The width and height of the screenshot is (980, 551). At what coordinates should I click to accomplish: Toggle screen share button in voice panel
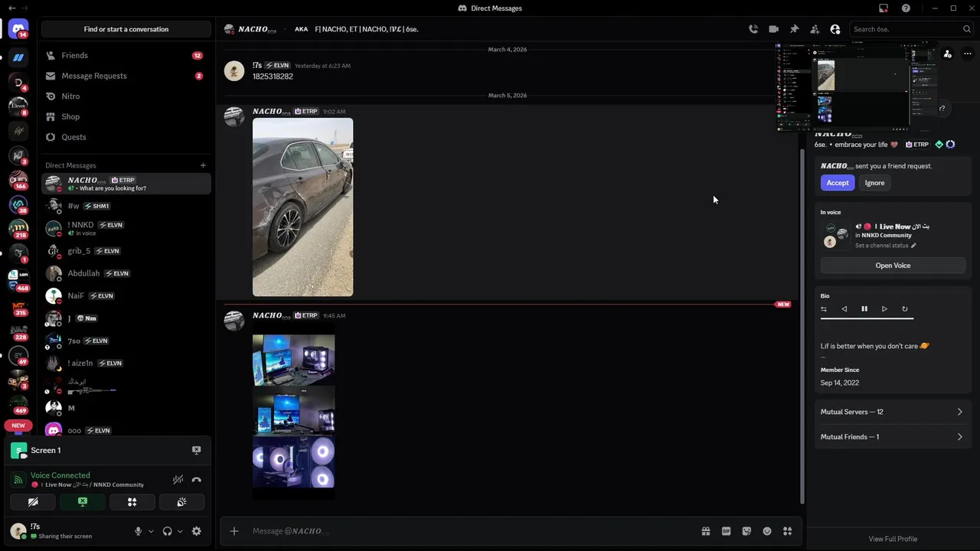point(83,502)
